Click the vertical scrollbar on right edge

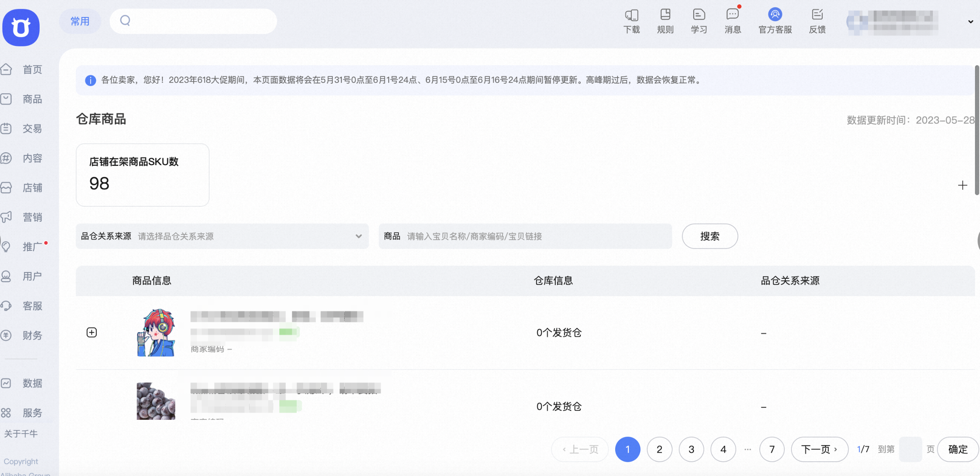click(977, 130)
